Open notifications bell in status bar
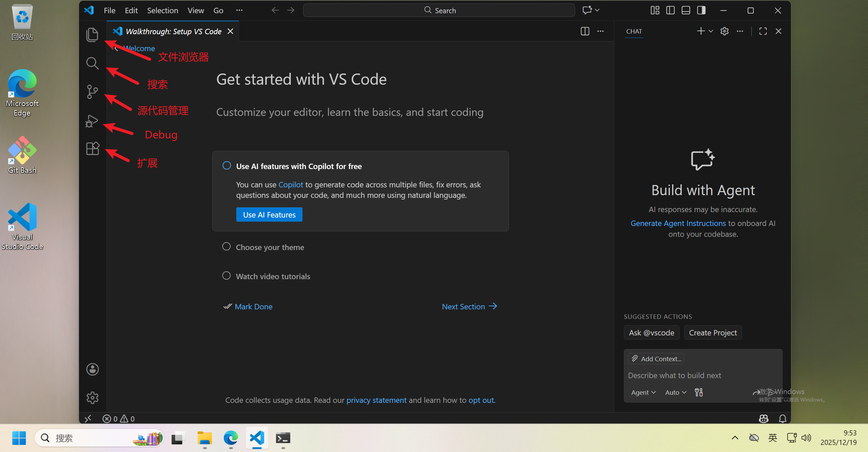Screen dimensions: 868x452 (783, 419)
